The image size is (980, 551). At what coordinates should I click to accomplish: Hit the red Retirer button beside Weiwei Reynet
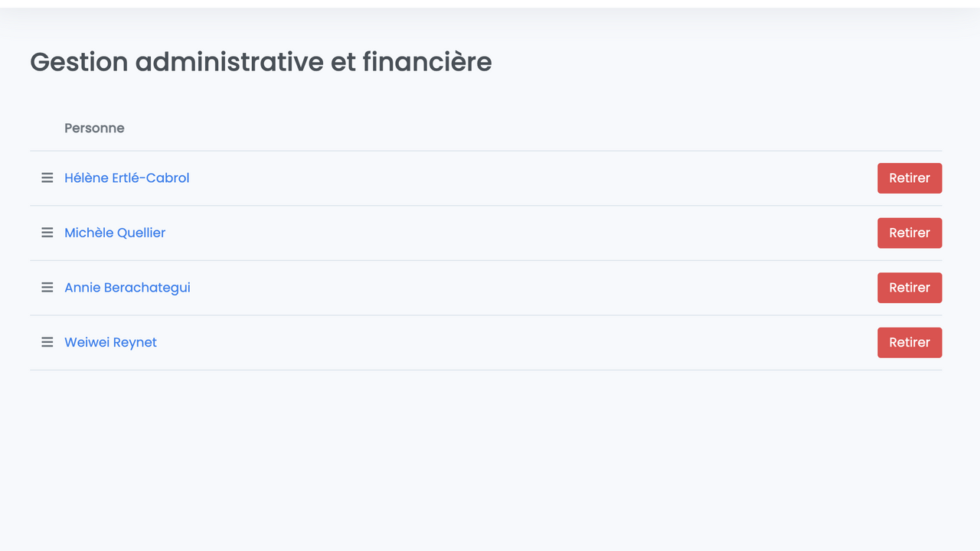(909, 342)
